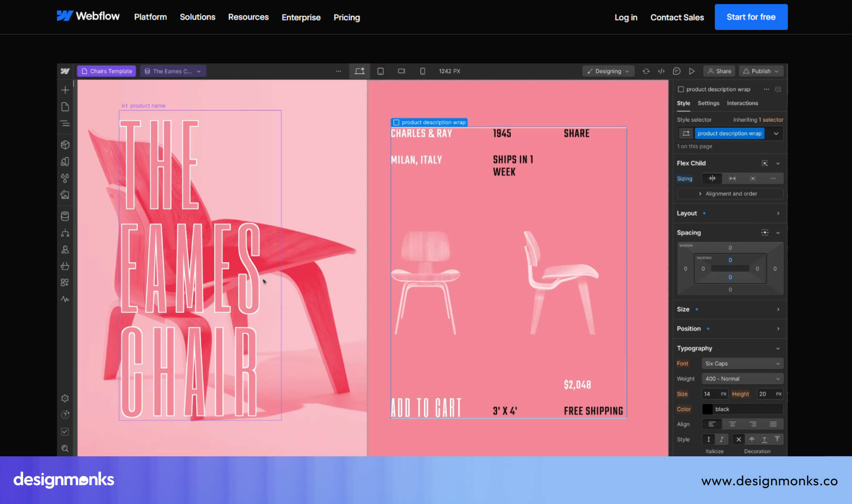Open the help question icon in sidebar
Viewport: 852px width, 504px height.
tap(65, 415)
